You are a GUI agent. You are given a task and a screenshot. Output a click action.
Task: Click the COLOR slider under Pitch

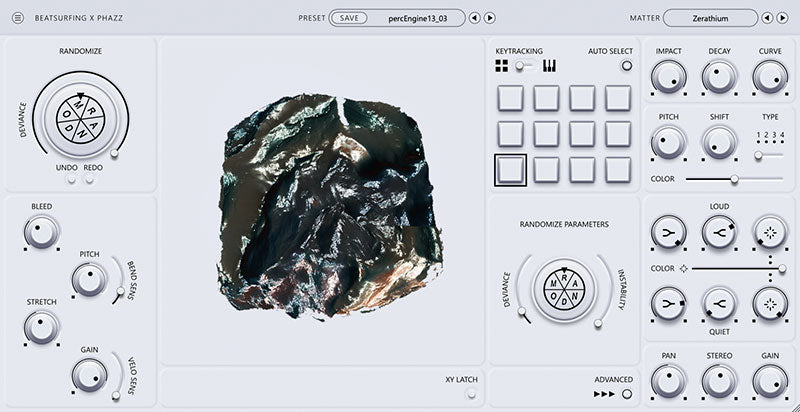pyautogui.click(x=733, y=179)
